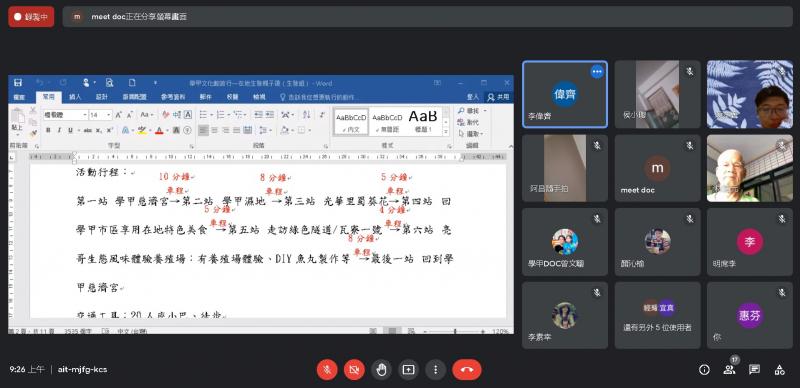Adjust the Word zoom slider
This screenshot has height=388, width=800.
tap(455, 331)
